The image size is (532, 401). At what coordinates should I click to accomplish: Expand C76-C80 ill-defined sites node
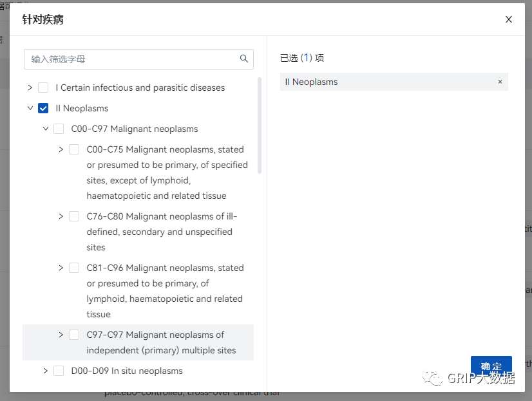[x=61, y=216]
